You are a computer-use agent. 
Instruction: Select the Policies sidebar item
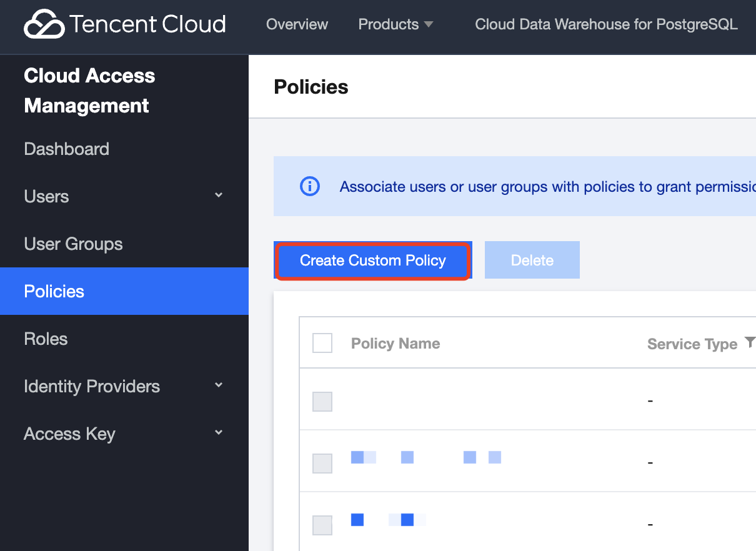point(54,291)
